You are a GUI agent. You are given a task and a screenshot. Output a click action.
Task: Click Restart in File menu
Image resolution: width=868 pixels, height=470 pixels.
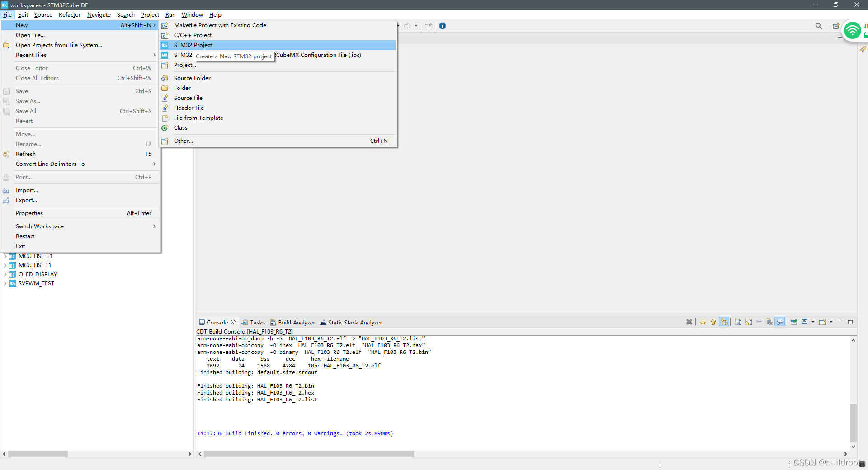[x=80, y=236]
